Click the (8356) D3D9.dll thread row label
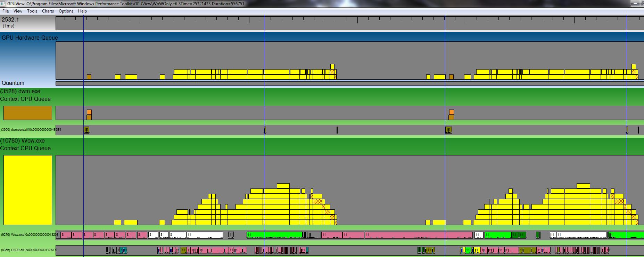Screen dimensions: 644x257 pyautogui.click(x=28, y=250)
